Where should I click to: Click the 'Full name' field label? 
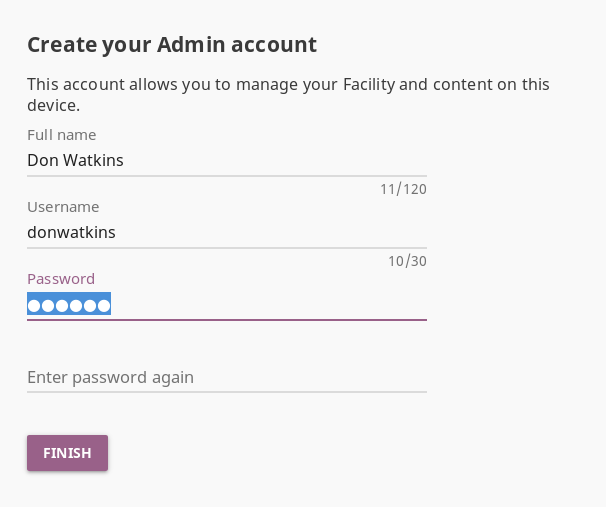(61, 135)
